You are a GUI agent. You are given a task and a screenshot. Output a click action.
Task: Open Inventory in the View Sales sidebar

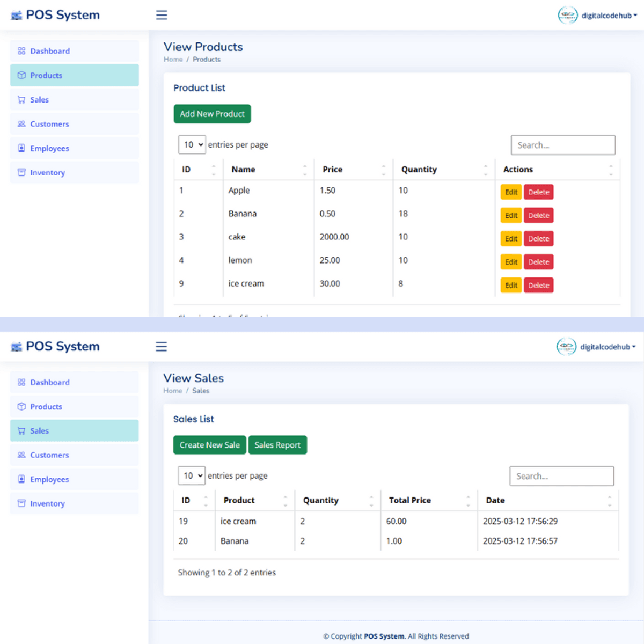[47, 503]
